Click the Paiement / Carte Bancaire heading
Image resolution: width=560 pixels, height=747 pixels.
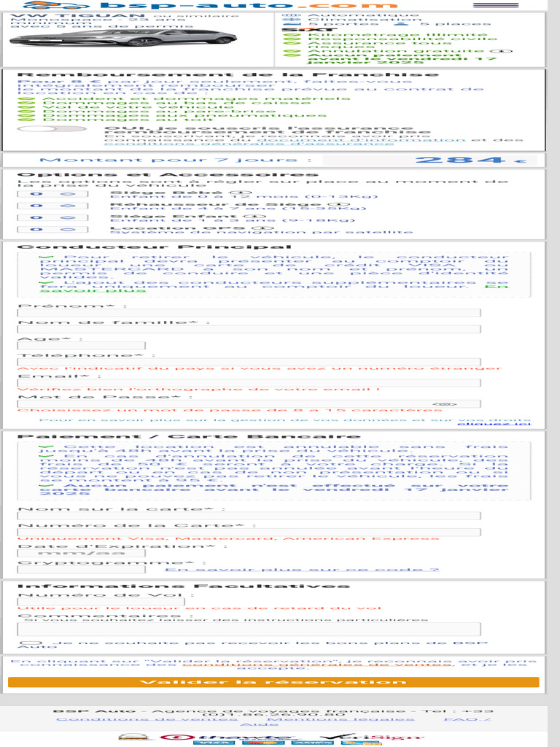point(189,436)
